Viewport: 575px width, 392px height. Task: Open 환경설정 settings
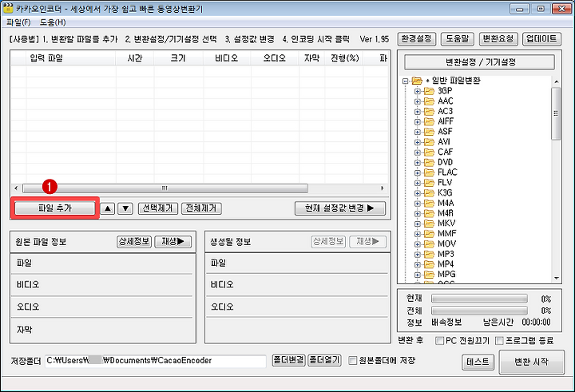(x=417, y=39)
